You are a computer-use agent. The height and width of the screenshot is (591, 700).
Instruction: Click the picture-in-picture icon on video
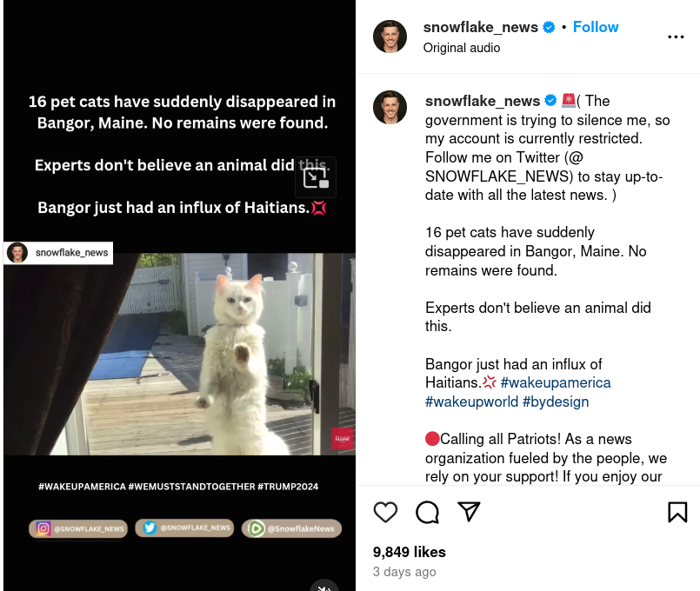coord(316,178)
